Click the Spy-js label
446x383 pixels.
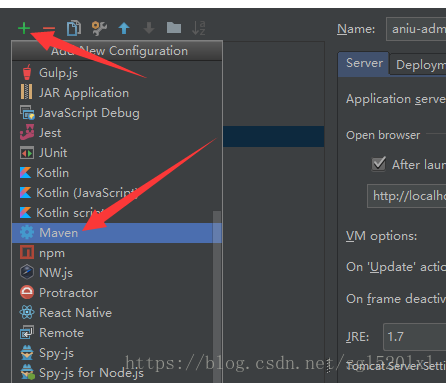tap(56, 353)
